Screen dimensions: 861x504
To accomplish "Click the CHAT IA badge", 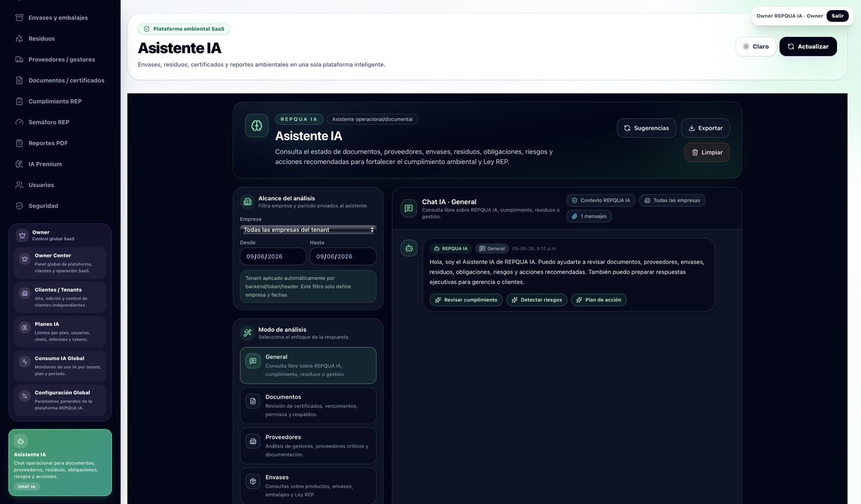I will pyautogui.click(x=26, y=487).
